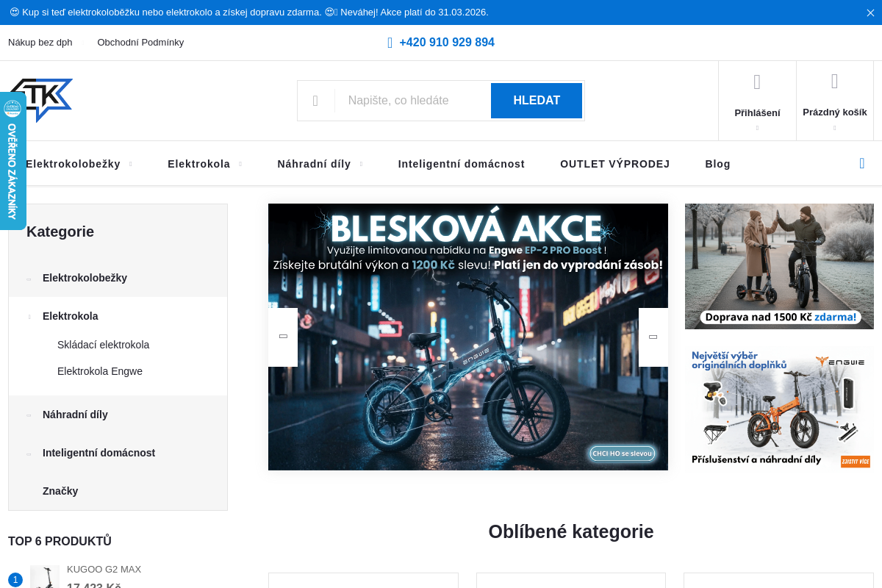Expand the Elektrokoloběžky menu chevron

pos(130,165)
